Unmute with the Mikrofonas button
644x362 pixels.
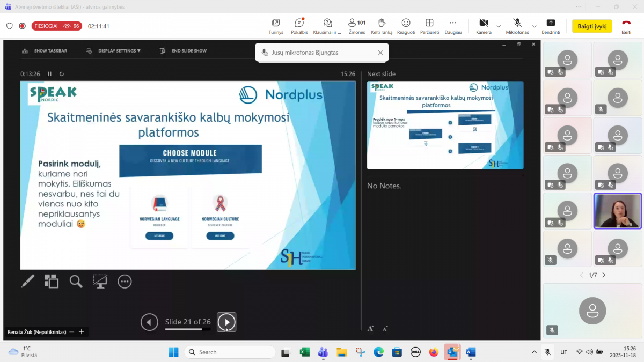(x=517, y=26)
